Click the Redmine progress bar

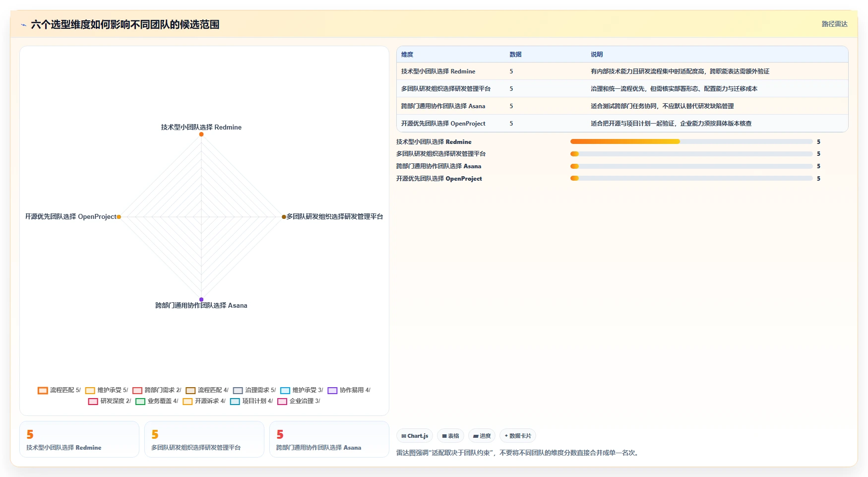691,142
